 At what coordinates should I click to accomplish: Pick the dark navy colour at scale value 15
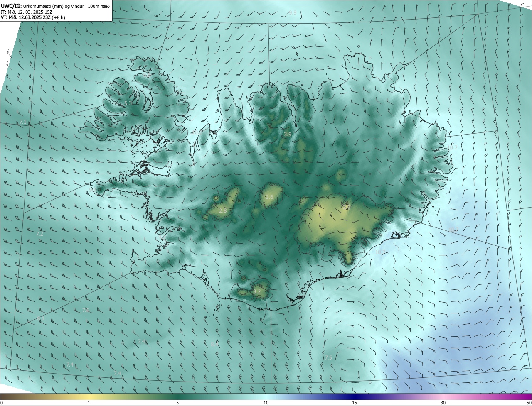click(x=355, y=397)
